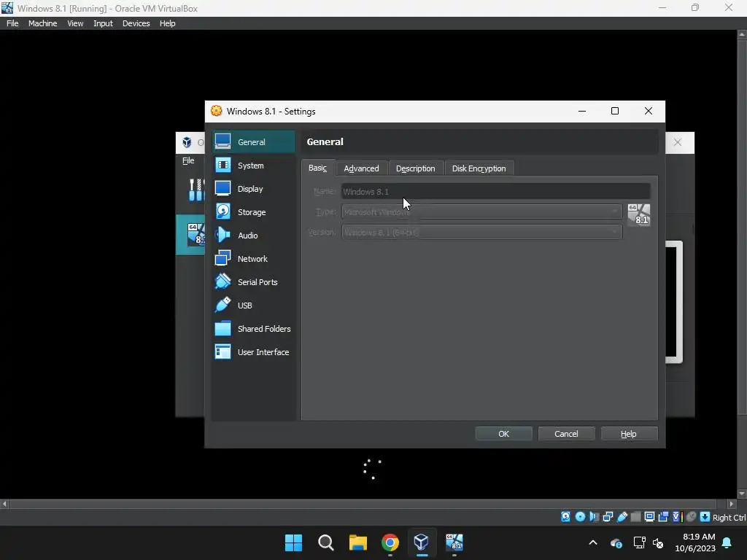The height and width of the screenshot is (560, 747).
Task: Click the grey shared folders status bar icon
Action: coord(635,517)
